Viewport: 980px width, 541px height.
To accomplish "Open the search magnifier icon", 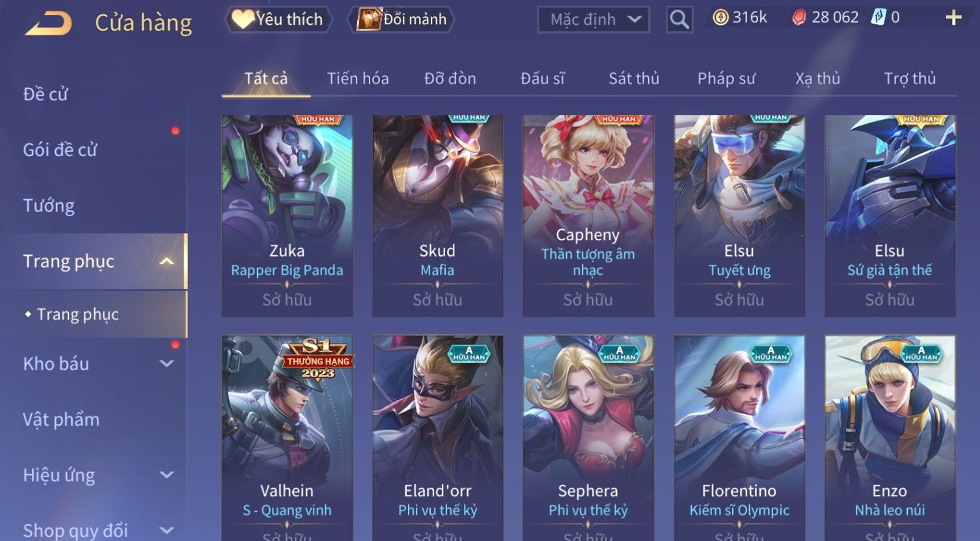I will click(x=679, y=20).
